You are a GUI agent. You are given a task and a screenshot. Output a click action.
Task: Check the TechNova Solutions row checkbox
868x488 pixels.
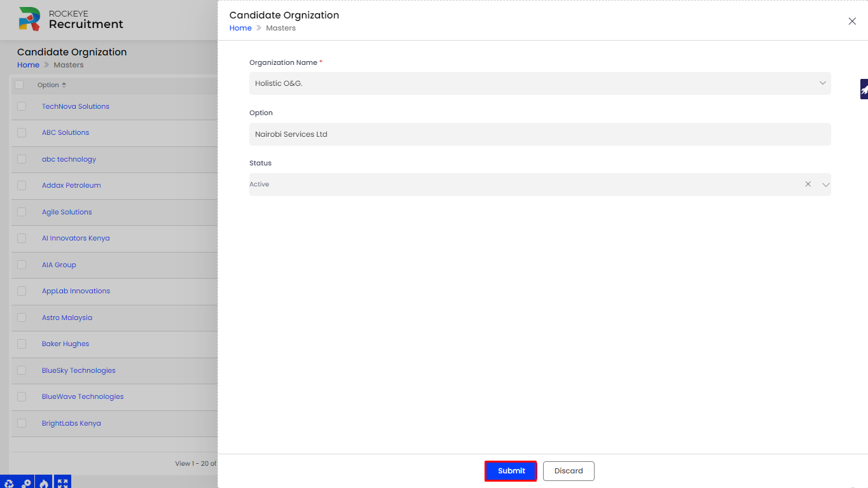click(x=22, y=106)
